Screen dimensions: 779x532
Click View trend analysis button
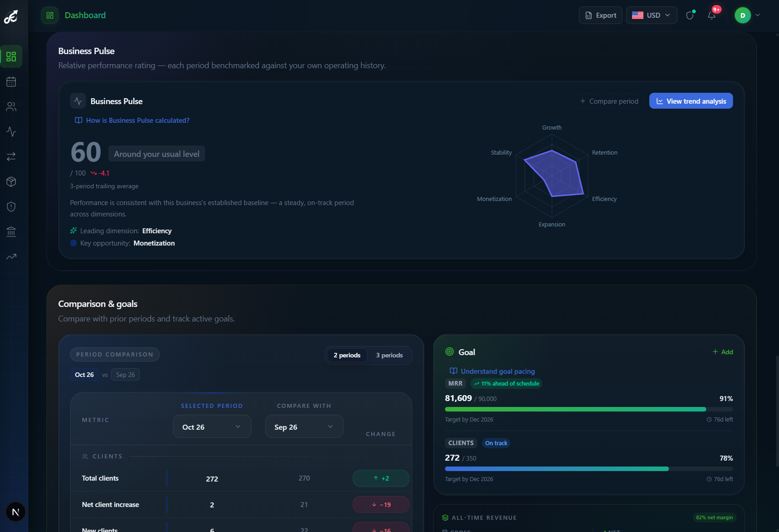click(x=691, y=101)
